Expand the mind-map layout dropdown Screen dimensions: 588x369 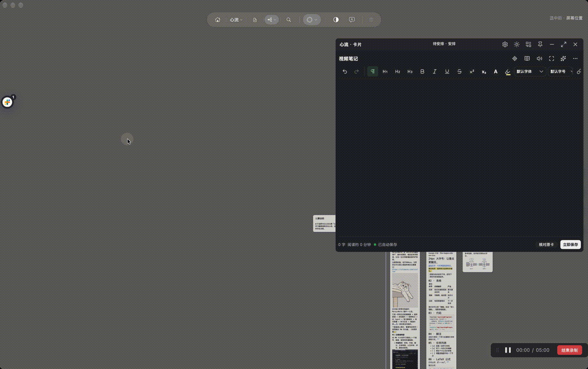tap(272, 20)
